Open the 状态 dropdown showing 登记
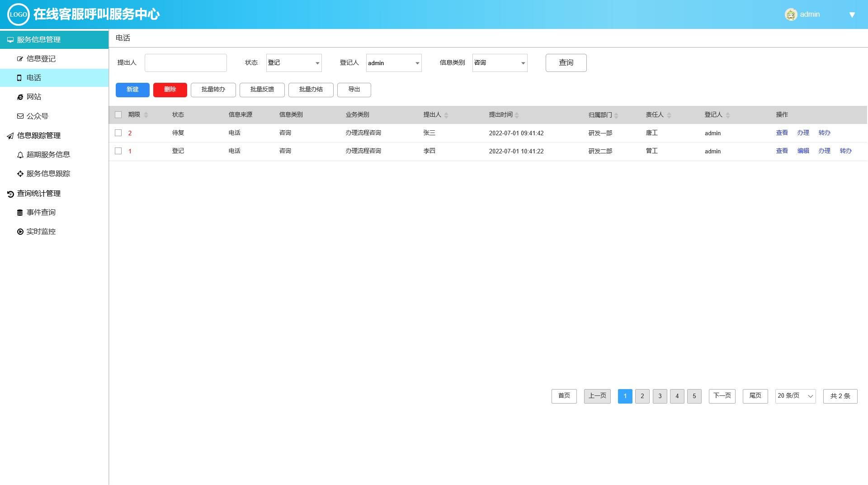Image resolution: width=868 pixels, height=485 pixels. point(294,63)
